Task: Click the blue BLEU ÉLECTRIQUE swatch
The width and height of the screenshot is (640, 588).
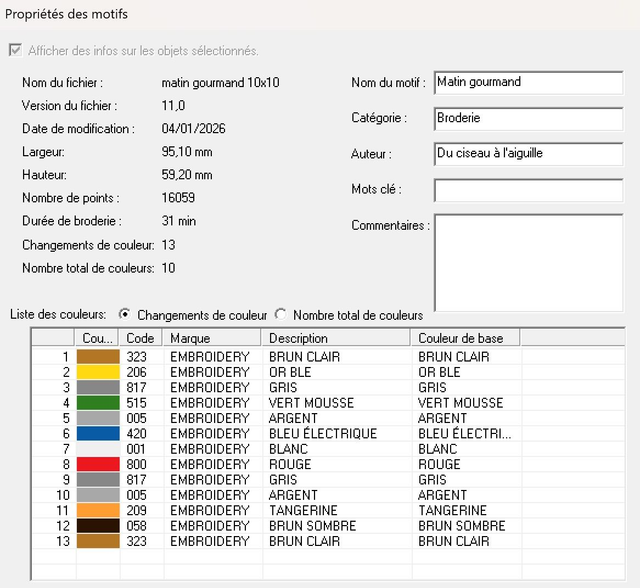Action: 97,433
